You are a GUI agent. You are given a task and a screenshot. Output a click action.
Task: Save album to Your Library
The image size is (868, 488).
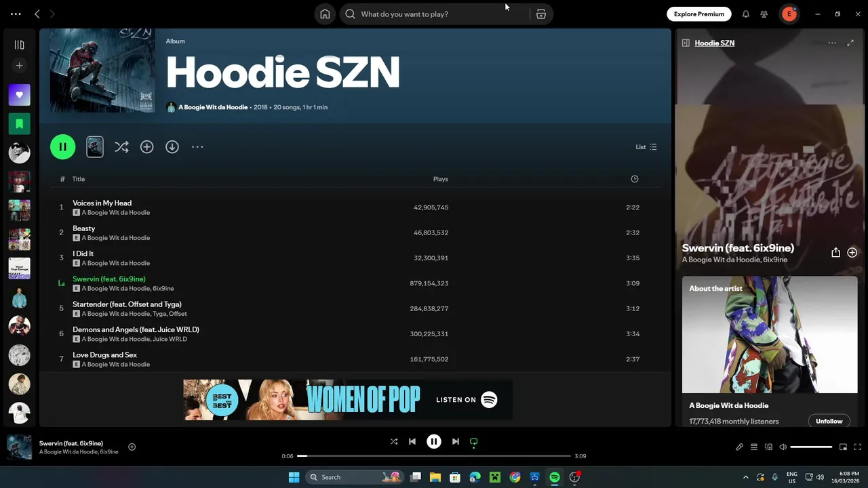[146, 146]
